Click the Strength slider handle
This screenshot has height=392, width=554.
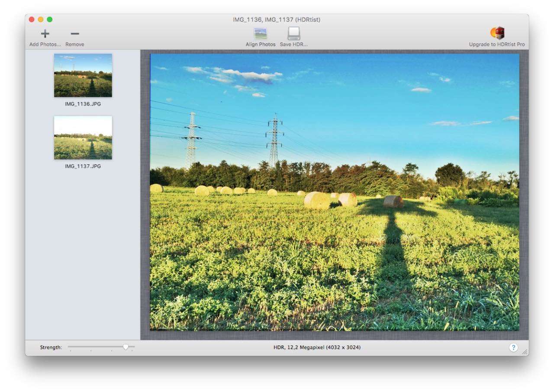pyautogui.click(x=126, y=347)
